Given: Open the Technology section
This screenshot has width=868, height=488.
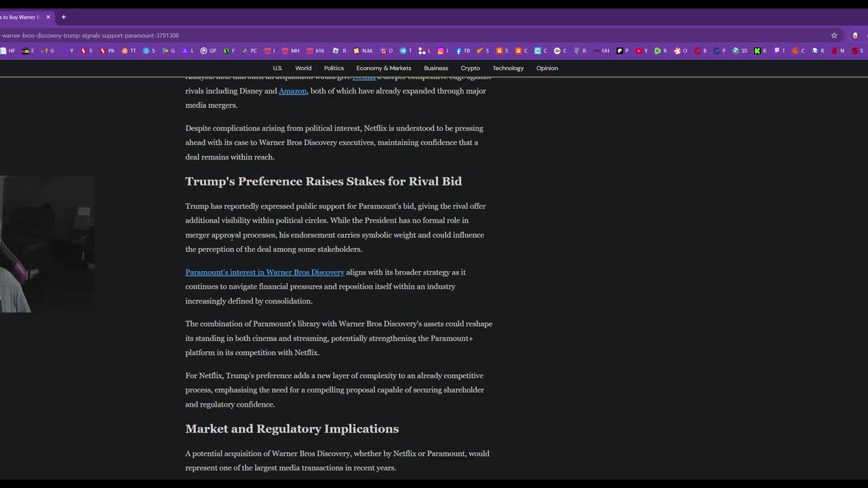Looking at the screenshot, I should (508, 68).
